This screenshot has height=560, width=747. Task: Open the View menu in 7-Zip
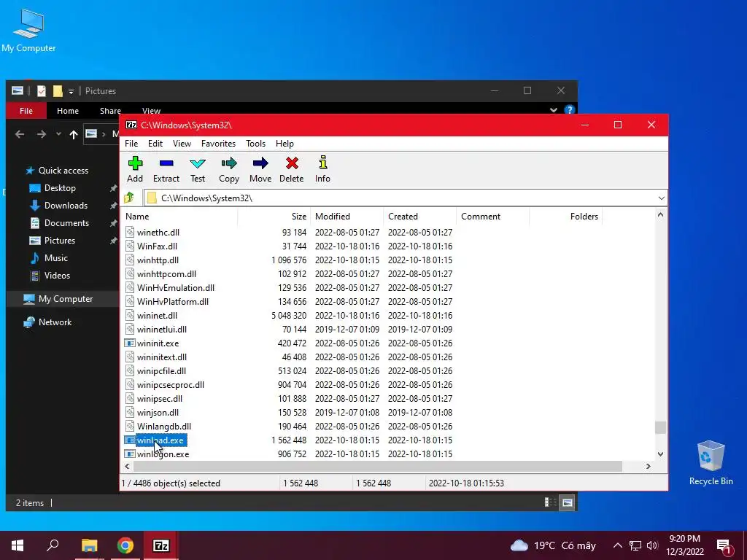182,144
